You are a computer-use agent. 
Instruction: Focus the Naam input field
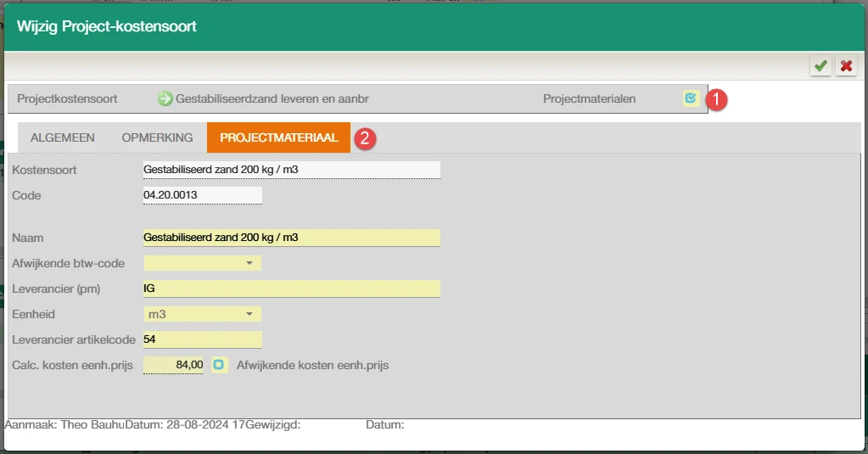291,238
